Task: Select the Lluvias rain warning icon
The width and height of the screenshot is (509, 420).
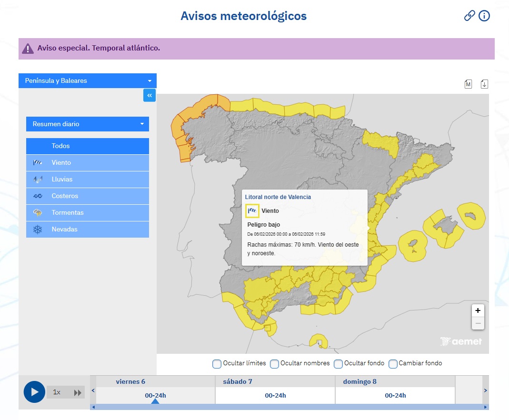Action: (38, 179)
